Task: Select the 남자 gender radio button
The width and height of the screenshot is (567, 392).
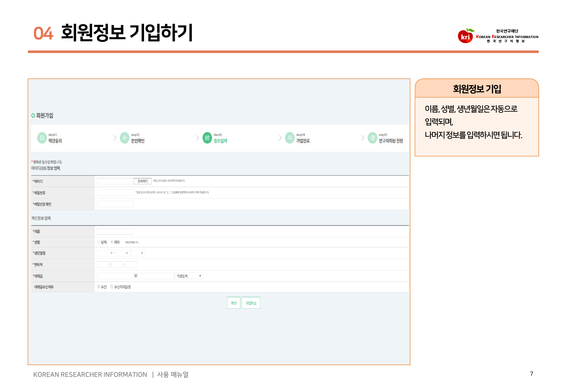Action: coord(99,242)
